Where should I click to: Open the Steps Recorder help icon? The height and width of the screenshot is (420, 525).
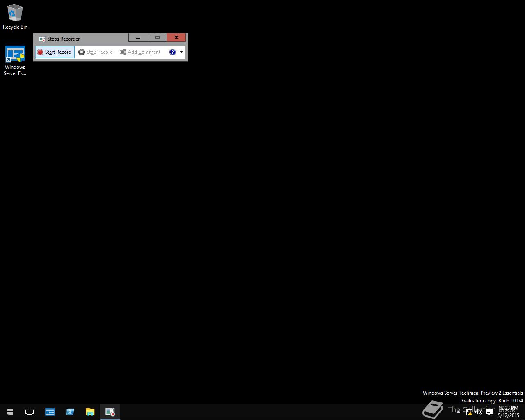coord(172,52)
